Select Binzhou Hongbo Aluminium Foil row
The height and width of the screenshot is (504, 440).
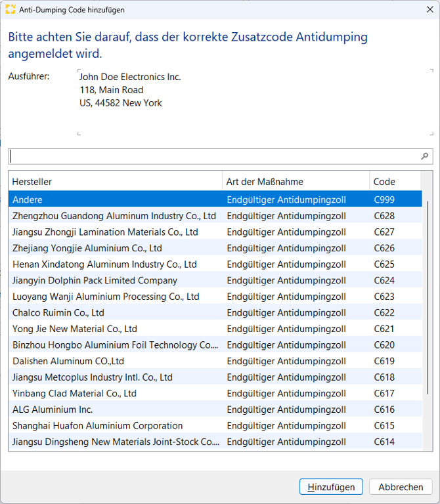pyautogui.click(x=215, y=345)
